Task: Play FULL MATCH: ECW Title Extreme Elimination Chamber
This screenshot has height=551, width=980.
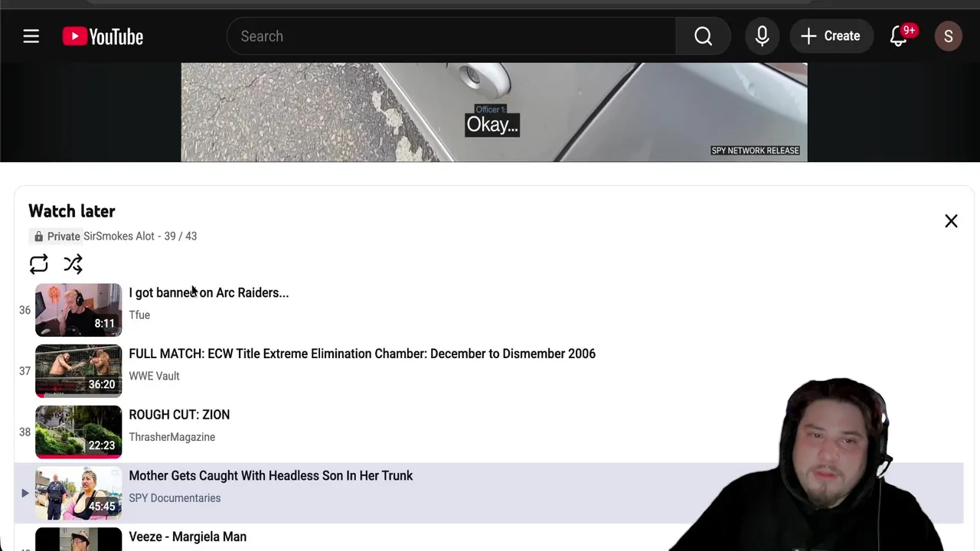Action: [x=362, y=354]
